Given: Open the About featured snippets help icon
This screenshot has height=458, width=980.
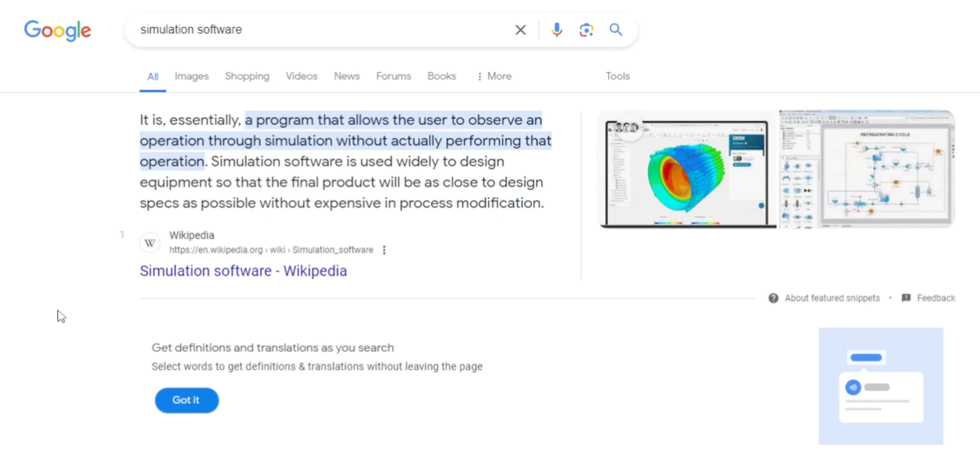Looking at the screenshot, I should [x=773, y=298].
